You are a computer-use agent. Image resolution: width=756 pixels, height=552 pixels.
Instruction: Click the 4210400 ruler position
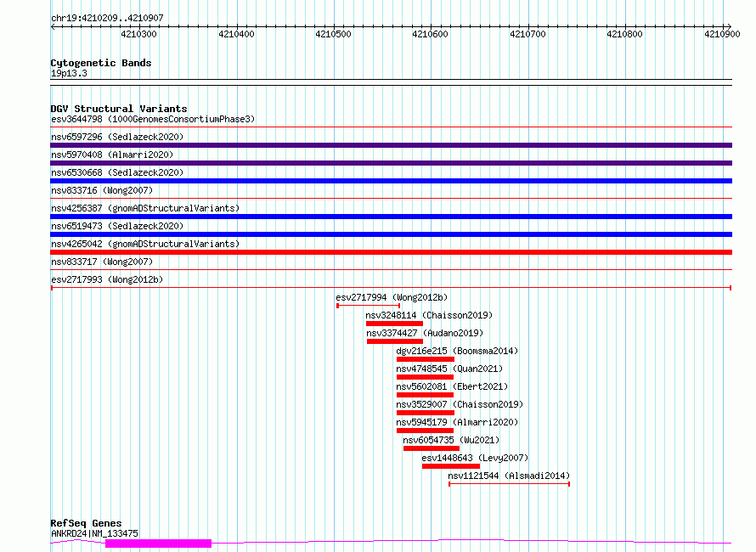[236, 34]
